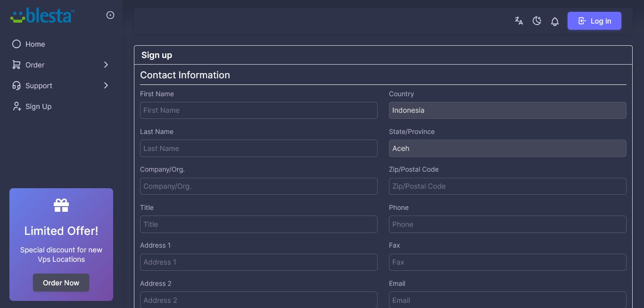Open Sign Up in sidebar
This screenshot has height=308, width=644.
(x=38, y=107)
